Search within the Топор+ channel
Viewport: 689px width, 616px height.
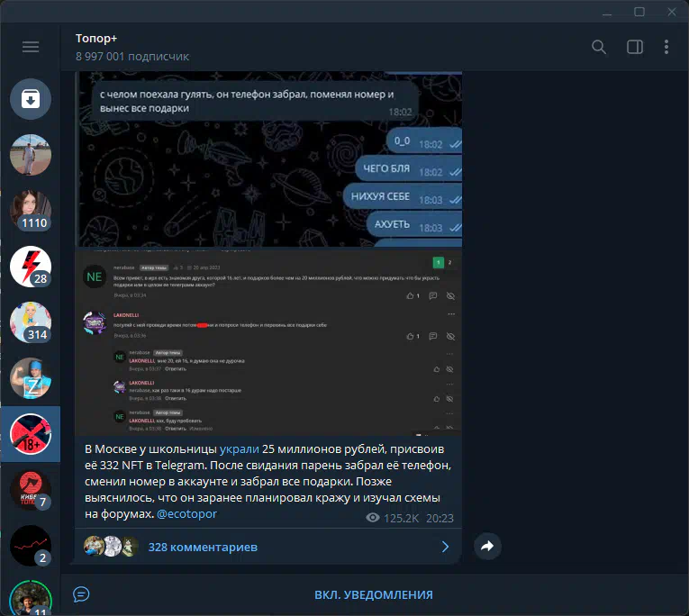tap(598, 47)
